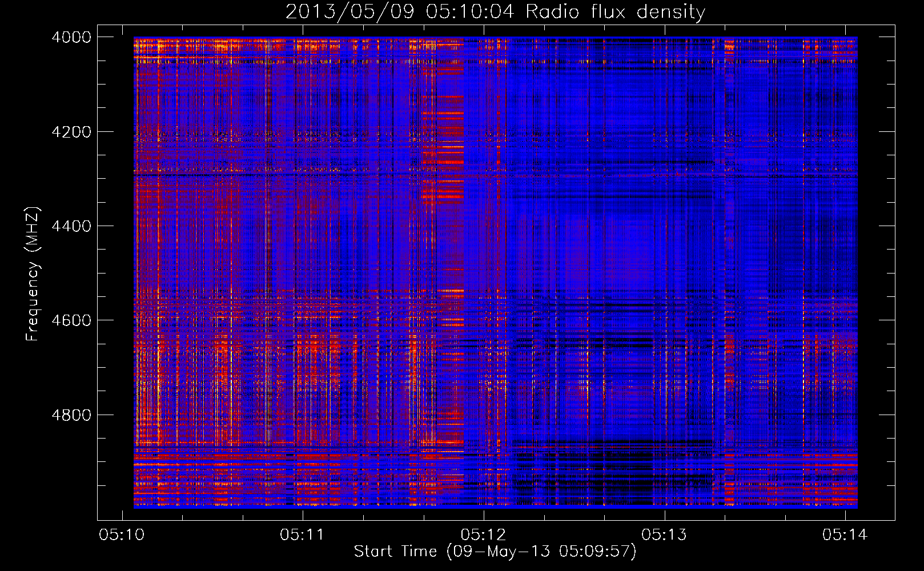Screen dimensions: 924x571
Task: Click the plot title "2013/05/09 05:10:04 Radio flux density"
Action: [x=495, y=12]
